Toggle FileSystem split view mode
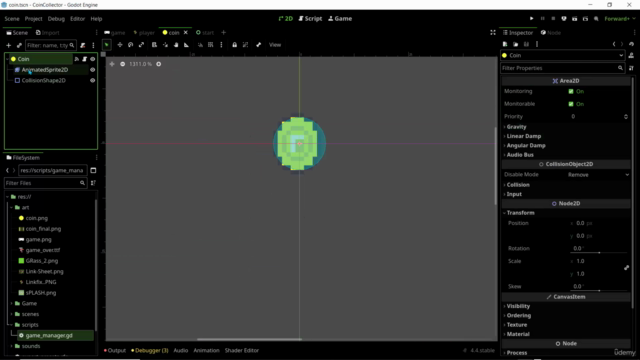Viewport: 640px width, 360px height. pos(93,171)
